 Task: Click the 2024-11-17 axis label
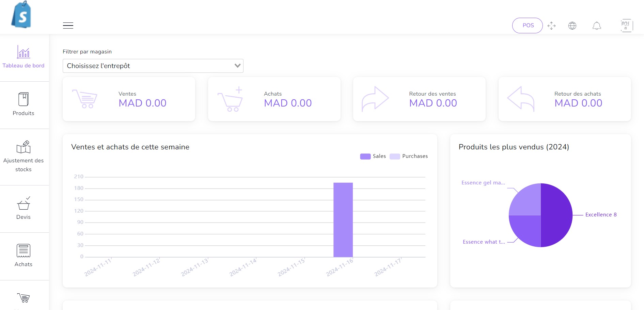coord(388,267)
